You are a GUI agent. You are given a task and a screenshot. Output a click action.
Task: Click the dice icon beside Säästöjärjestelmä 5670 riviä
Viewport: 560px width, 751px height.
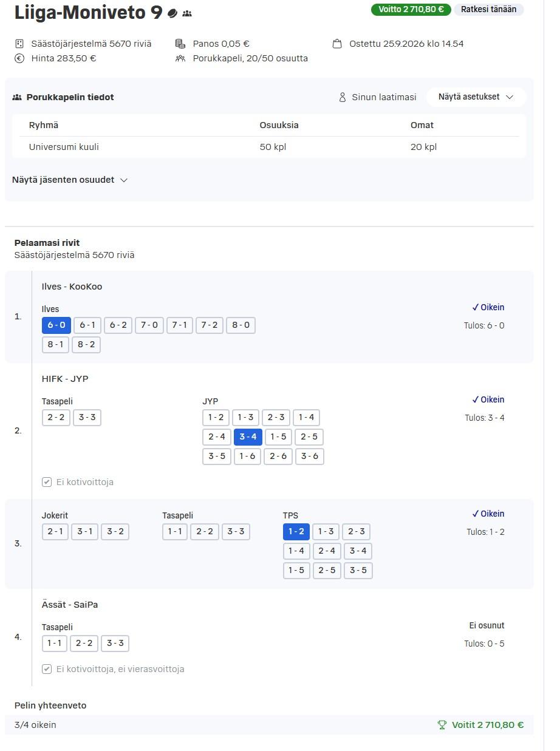tap(19, 44)
